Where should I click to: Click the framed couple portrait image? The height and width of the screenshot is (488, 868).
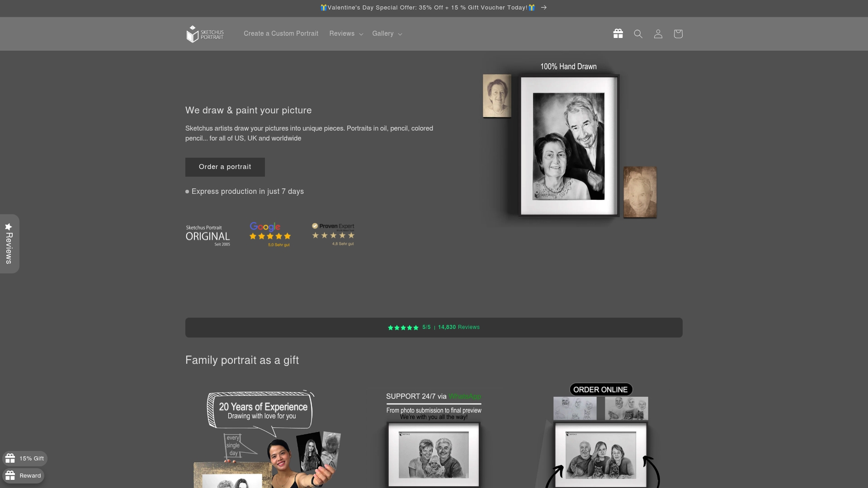[568, 145]
